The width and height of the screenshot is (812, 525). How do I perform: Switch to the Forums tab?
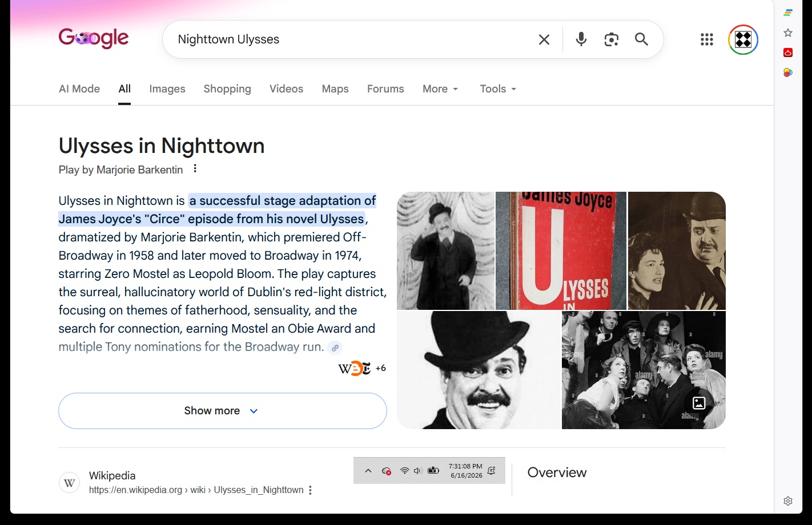point(385,89)
